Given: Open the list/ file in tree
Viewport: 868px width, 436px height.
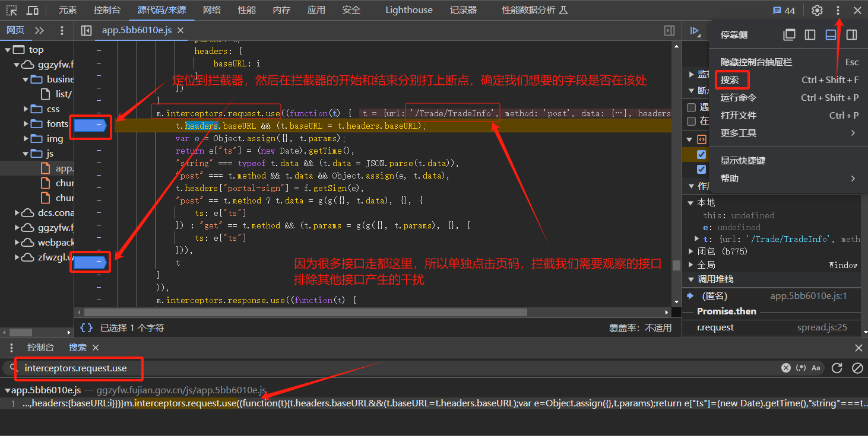Looking at the screenshot, I should pyautogui.click(x=57, y=94).
